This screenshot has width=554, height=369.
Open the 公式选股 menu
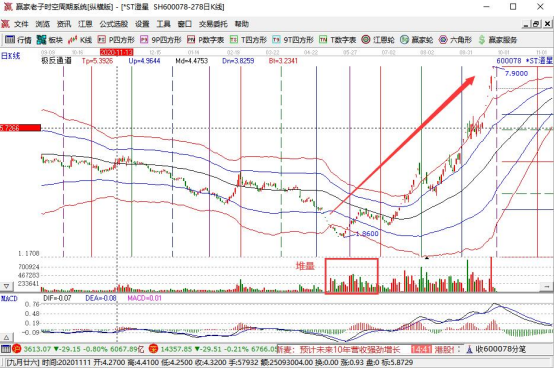tap(114, 24)
